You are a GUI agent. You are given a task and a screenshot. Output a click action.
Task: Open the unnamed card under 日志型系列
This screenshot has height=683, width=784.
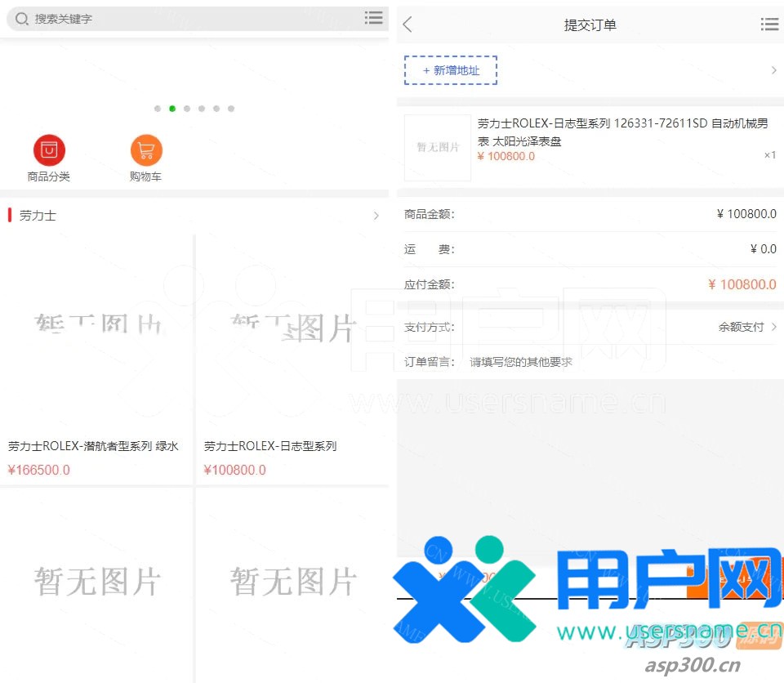point(292,586)
